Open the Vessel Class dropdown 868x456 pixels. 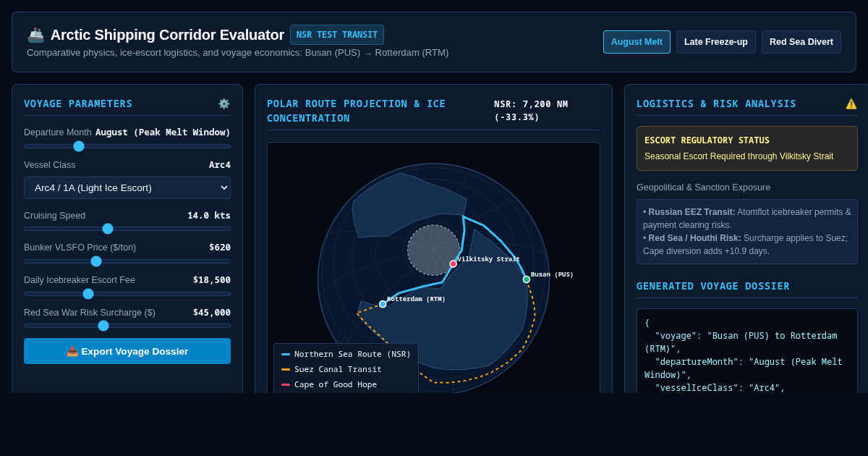pos(127,187)
